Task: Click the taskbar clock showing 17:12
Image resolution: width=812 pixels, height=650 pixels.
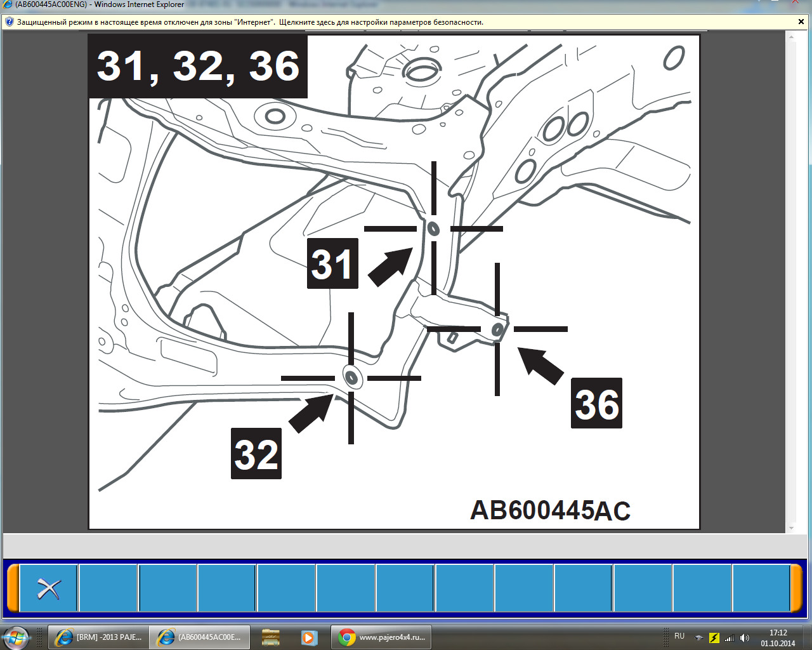Action: point(778,638)
